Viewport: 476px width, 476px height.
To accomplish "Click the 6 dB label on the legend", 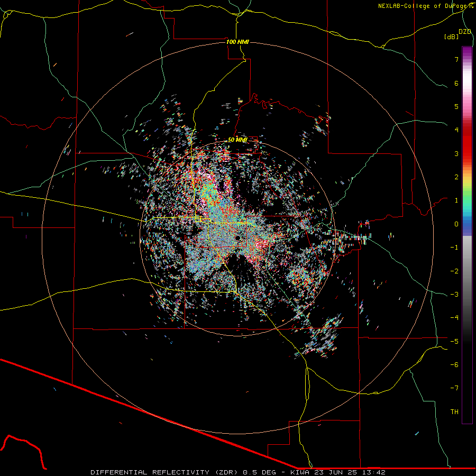I will tap(456, 83).
